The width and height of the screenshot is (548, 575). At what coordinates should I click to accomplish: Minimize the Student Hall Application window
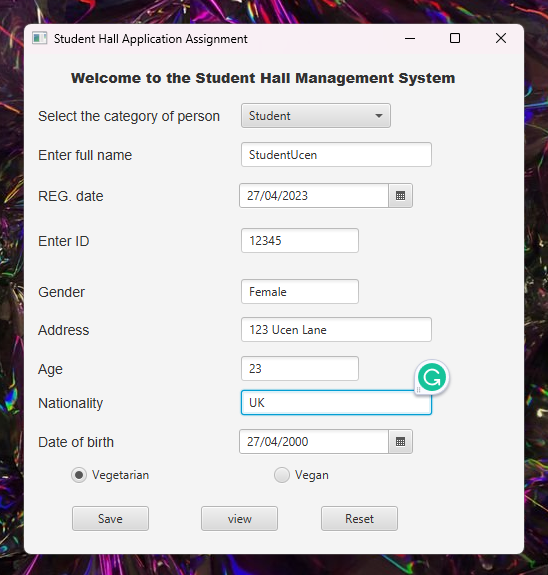pyautogui.click(x=410, y=38)
